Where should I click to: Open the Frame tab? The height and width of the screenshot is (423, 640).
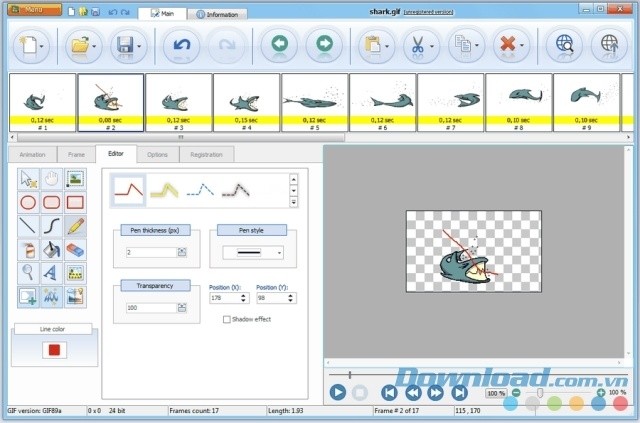tap(76, 155)
